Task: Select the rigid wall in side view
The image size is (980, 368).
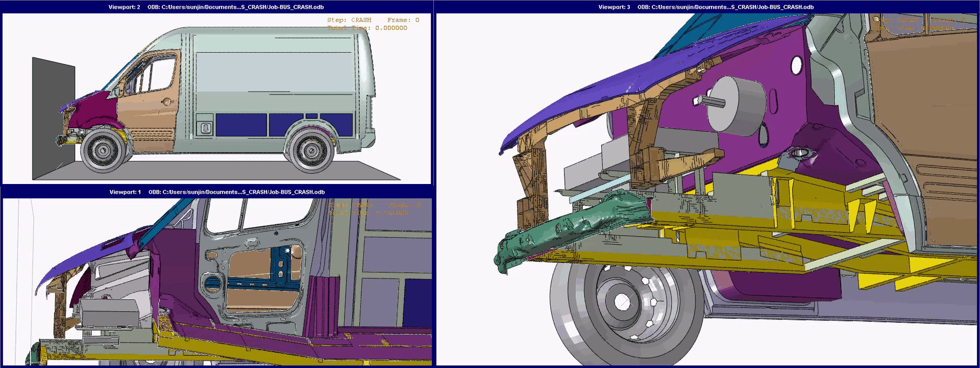Action: pos(53,118)
